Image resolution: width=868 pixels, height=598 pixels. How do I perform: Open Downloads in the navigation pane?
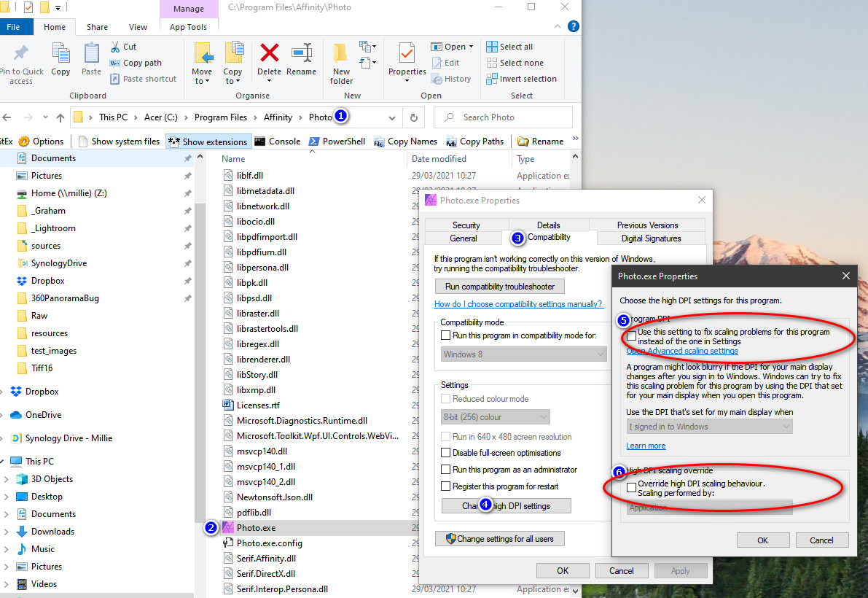pos(52,532)
